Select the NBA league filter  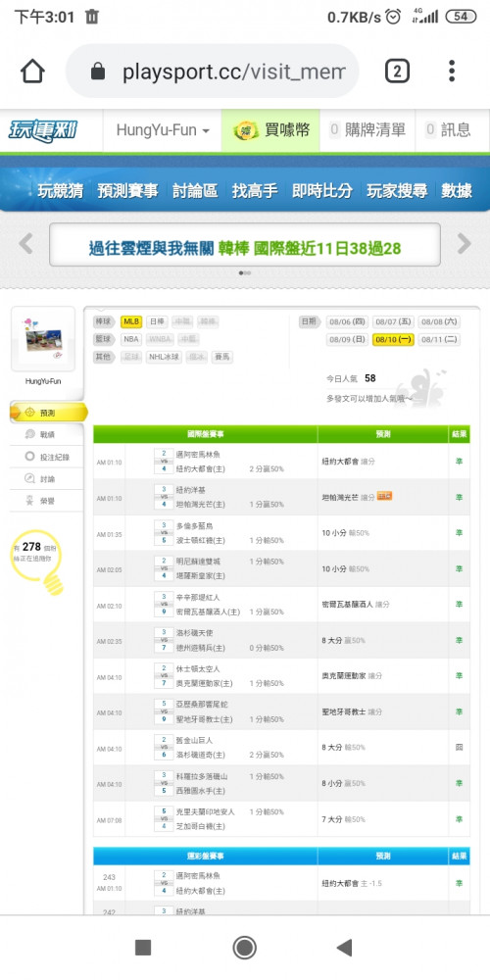click(131, 339)
